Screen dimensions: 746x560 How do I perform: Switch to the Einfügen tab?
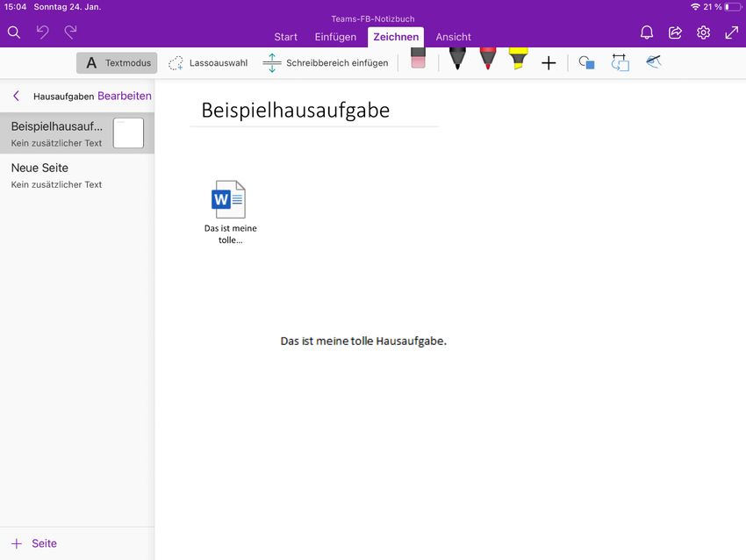tap(335, 37)
